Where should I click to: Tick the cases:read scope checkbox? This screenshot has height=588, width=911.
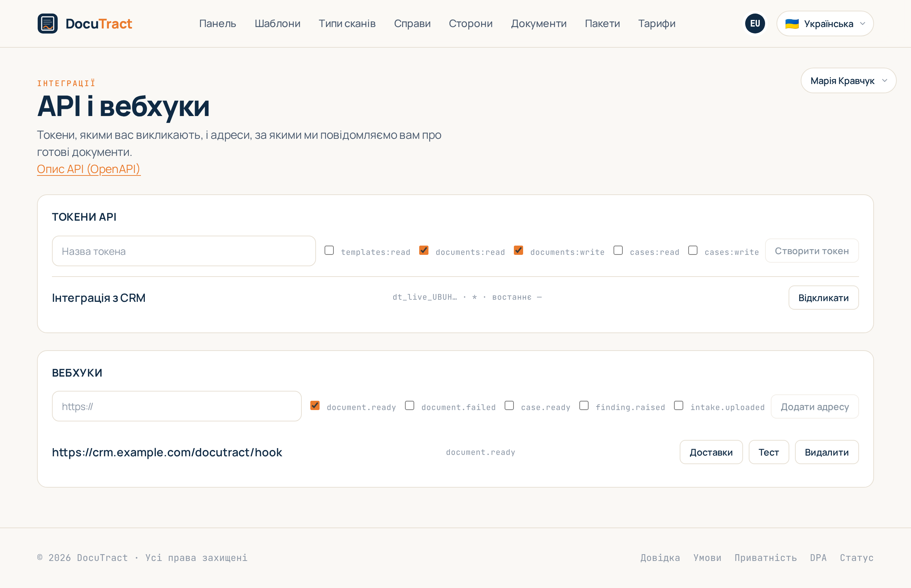point(618,251)
